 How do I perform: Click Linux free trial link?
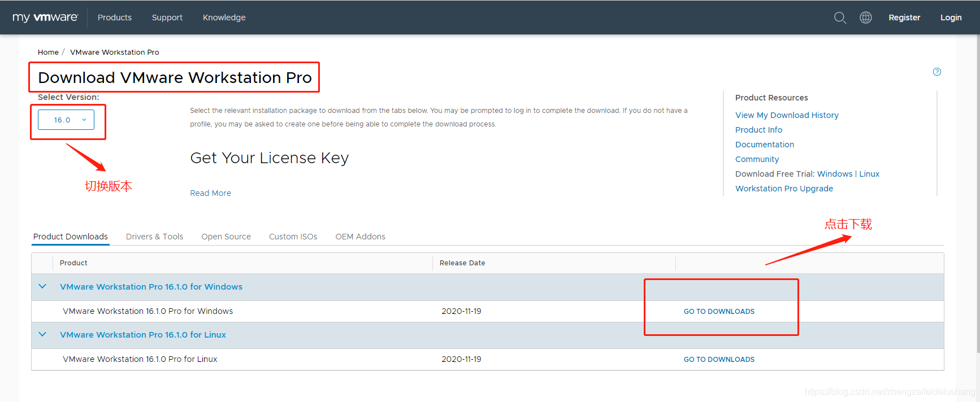point(869,174)
